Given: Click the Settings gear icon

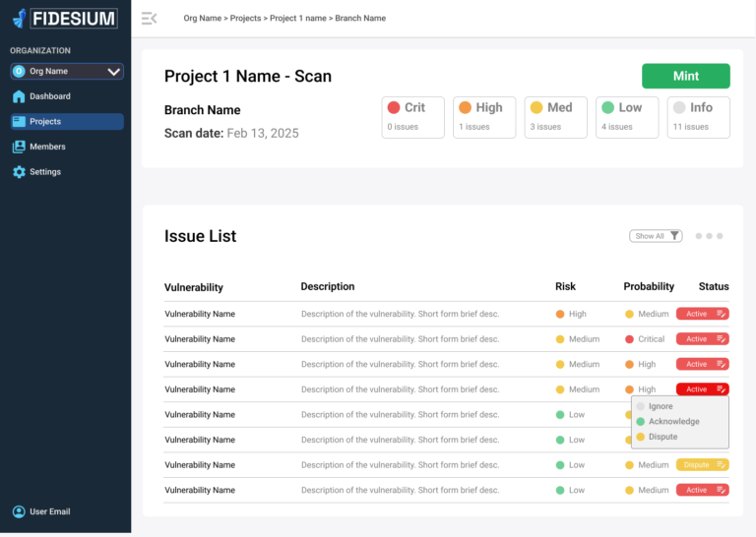Looking at the screenshot, I should coord(19,172).
